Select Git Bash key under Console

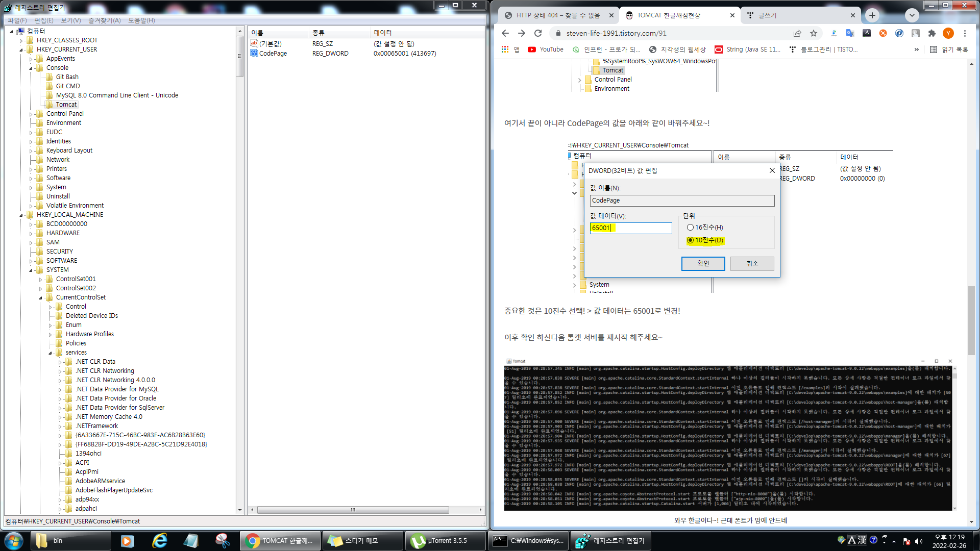coord(67,77)
